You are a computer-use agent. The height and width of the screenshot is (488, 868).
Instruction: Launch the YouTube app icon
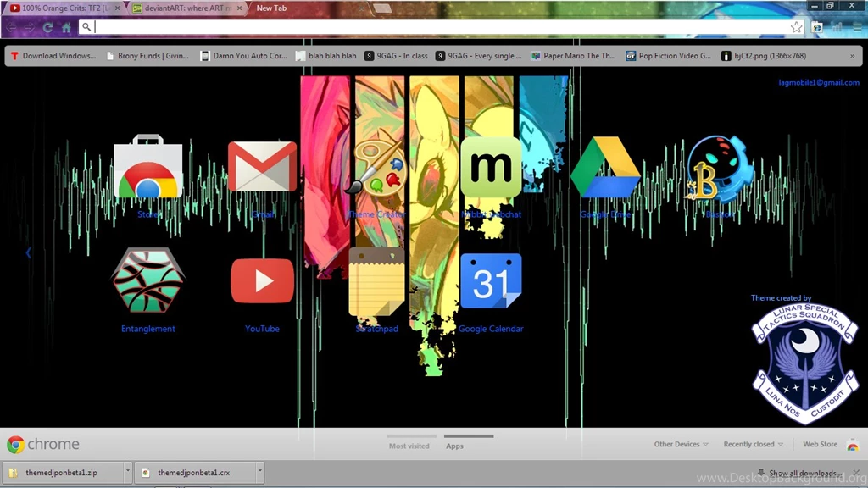tap(262, 280)
